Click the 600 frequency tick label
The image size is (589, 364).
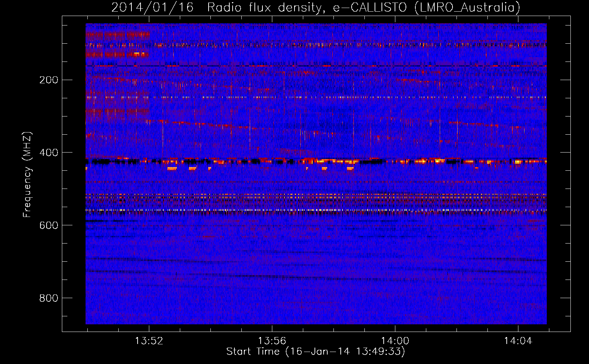tap(49, 225)
